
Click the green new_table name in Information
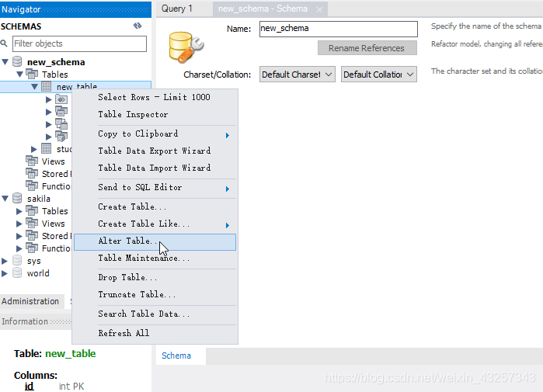coord(70,354)
